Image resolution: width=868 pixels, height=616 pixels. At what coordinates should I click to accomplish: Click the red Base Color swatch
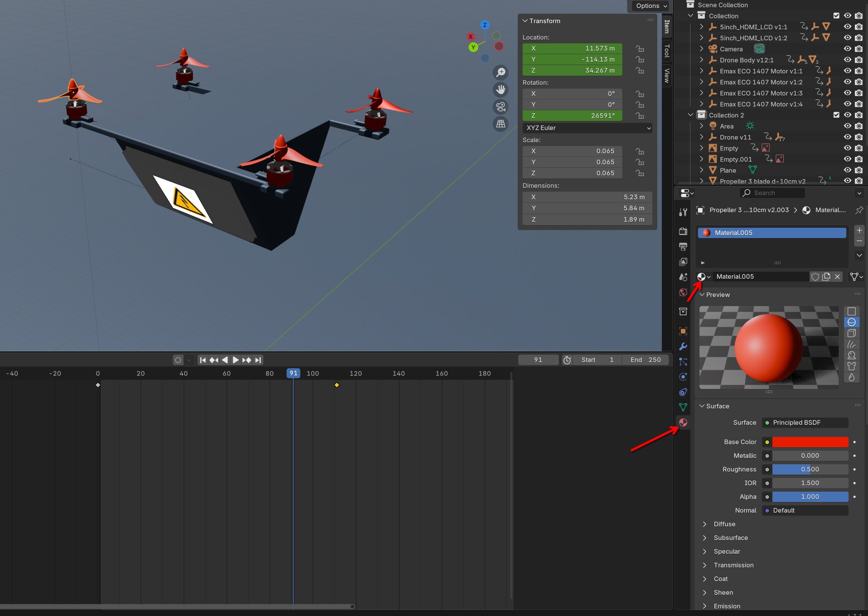coord(810,442)
